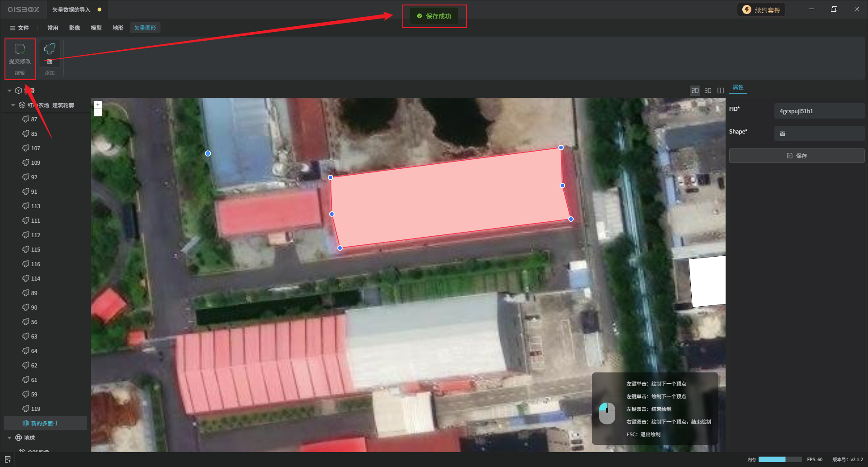
Task: Select the 面 polygon add tool
Action: pos(50,49)
